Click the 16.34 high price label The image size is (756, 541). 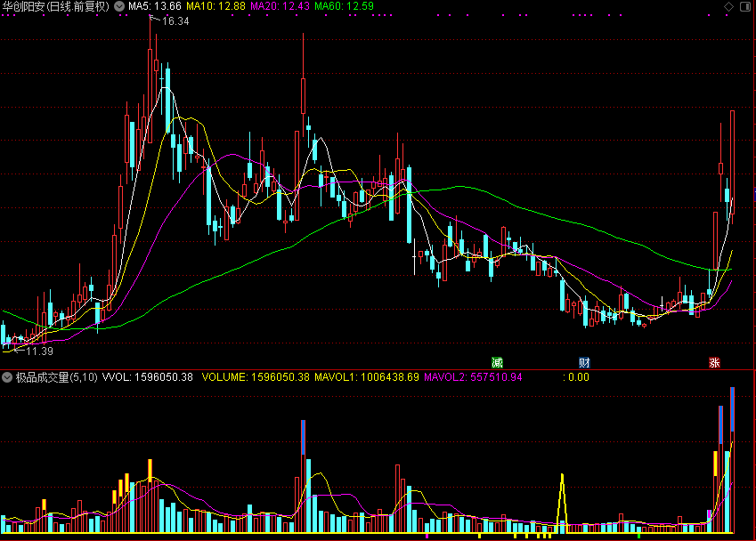point(175,21)
